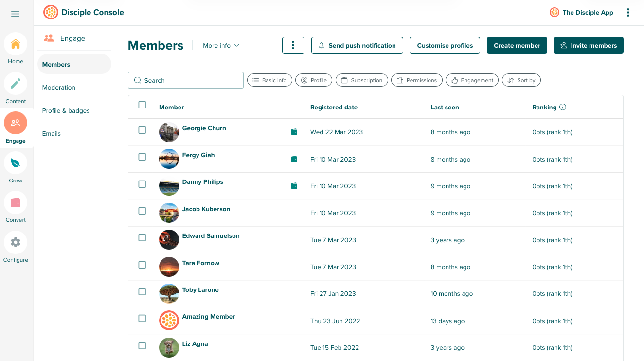Viewport: 644px width, 361px height.
Task: Go to Moderation in the sidebar
Action: (59, 88)
